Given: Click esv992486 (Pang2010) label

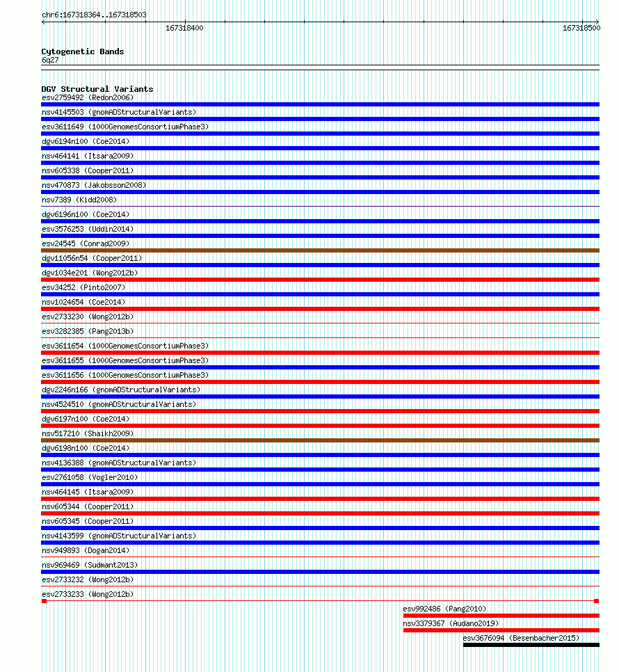Looking at the screenshot, I should (444, 609).
